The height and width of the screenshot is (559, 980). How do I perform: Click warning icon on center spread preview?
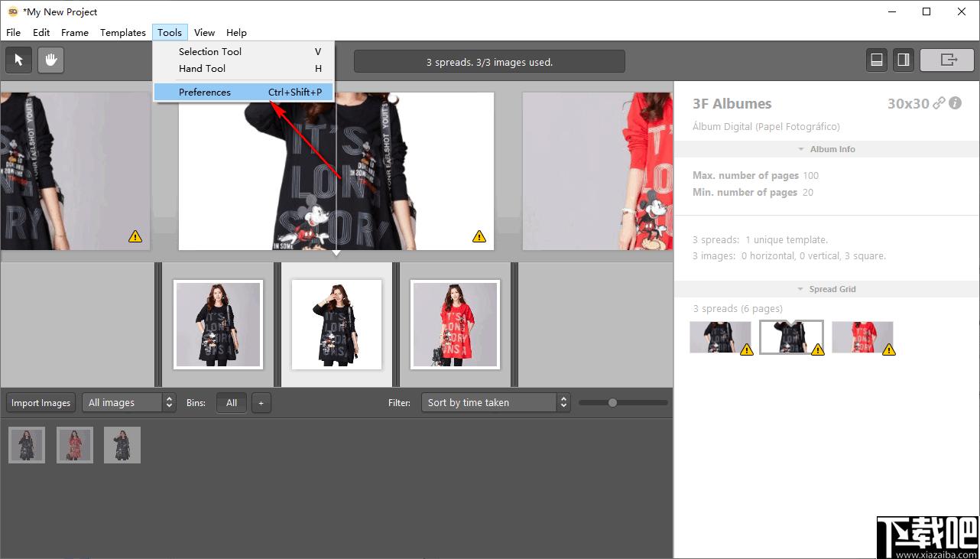[x=479, y=236]
